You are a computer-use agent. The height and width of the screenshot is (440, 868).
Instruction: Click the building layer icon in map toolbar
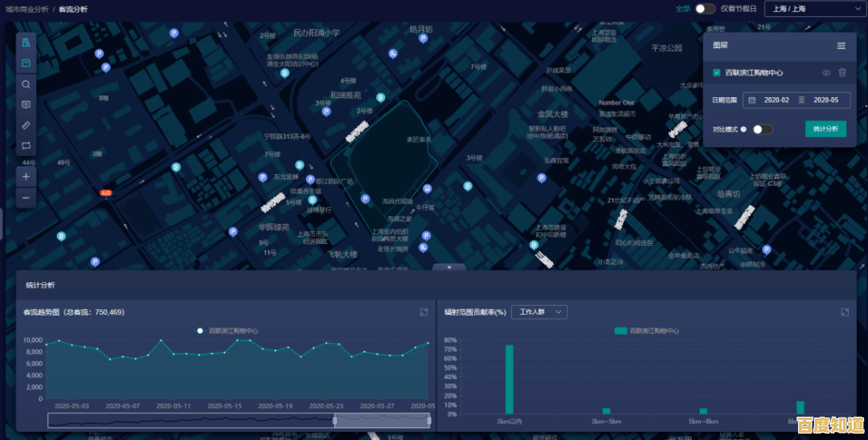click(26, 43)
